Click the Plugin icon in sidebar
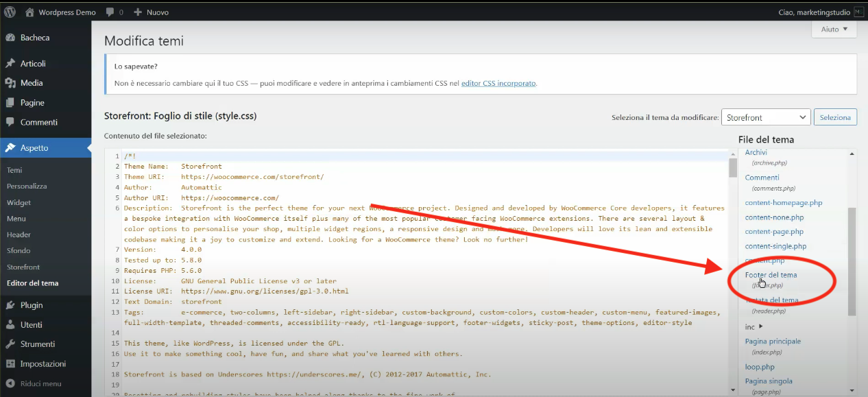The width and height of the screenshot is (868, 397). (x=10, y=305)
